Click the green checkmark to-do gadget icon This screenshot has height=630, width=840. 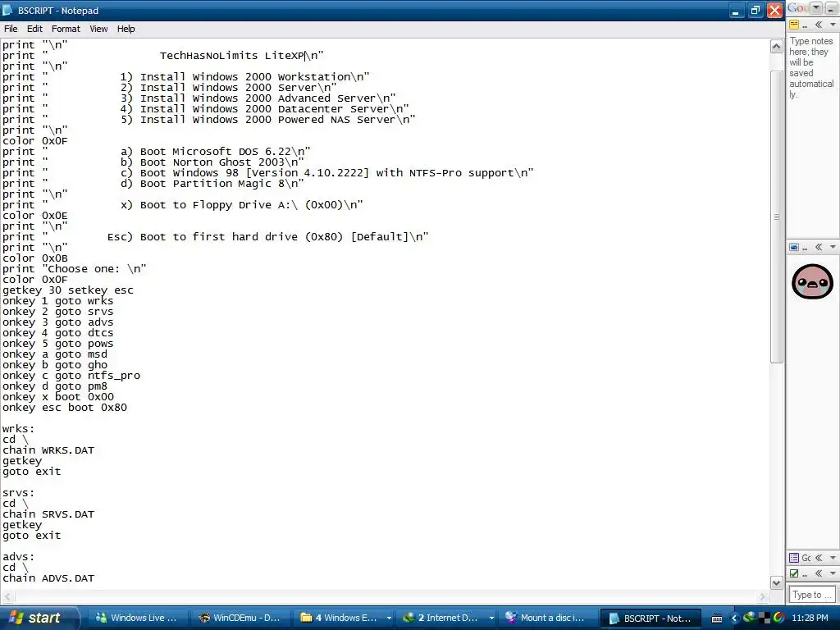coord(794,573)
